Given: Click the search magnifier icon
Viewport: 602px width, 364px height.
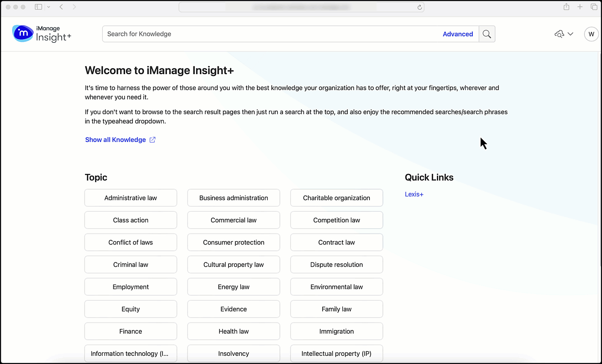Looking at the screenshot, I should point(487,34).
